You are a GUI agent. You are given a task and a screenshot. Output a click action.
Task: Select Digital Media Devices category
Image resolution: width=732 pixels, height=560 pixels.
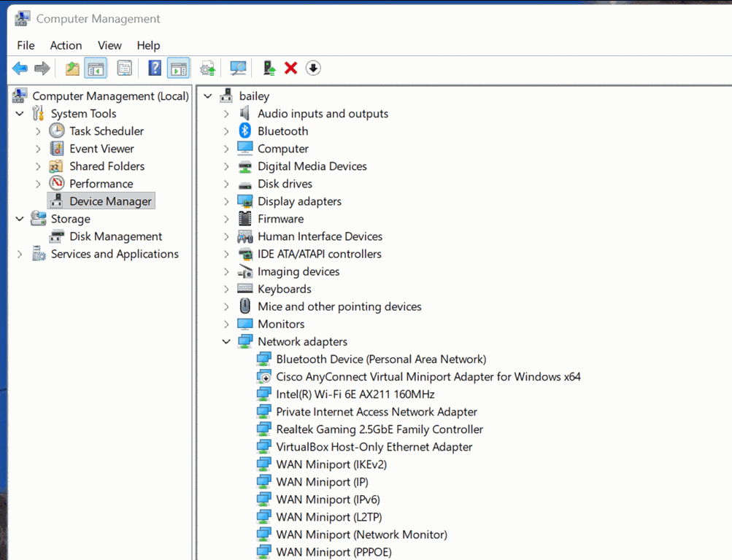[x=312, y=166]
